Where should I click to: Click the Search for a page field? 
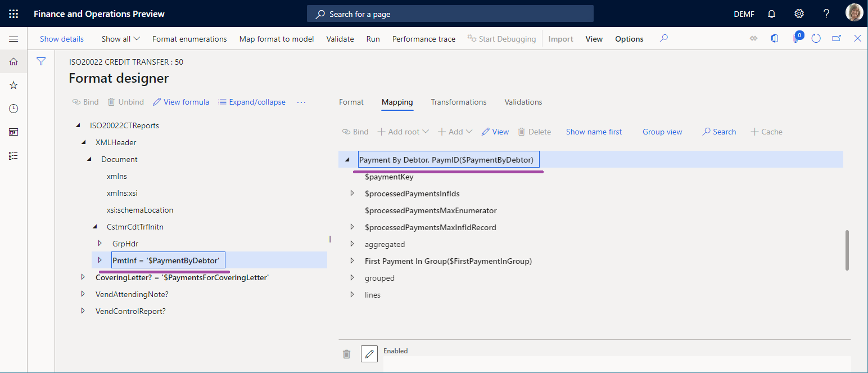[x=450, y=13]
